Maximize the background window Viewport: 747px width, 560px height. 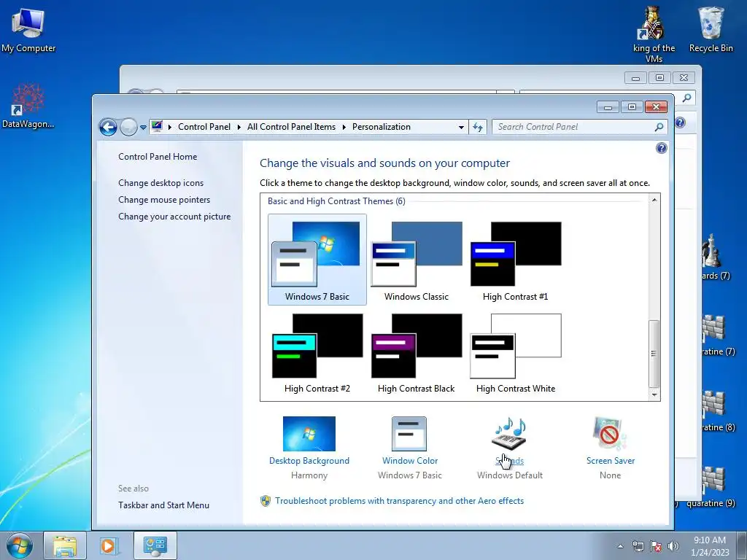tap(659, 77)
